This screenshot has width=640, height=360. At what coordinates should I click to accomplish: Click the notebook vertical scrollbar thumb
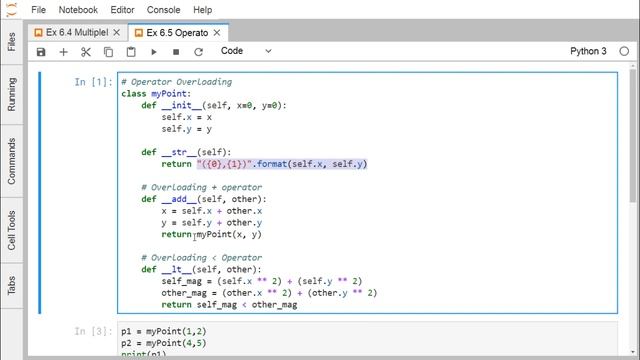click(633, 135)
